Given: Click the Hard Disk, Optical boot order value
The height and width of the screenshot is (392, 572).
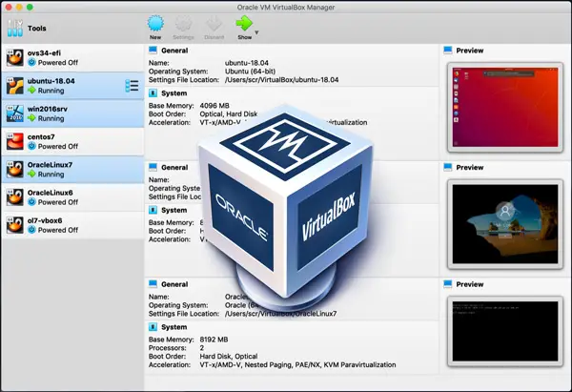Looking at the screenshot, I should point(229,356).
